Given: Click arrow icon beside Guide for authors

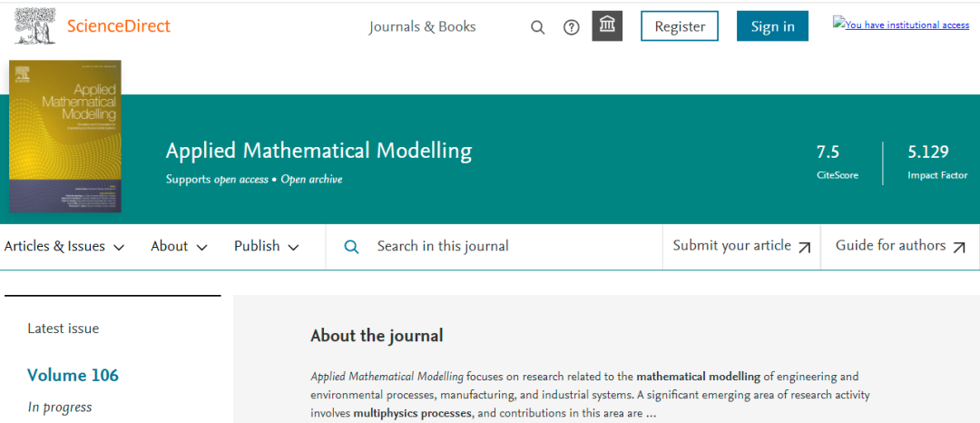Looking at the screenshot, I should tap(959, 247).
